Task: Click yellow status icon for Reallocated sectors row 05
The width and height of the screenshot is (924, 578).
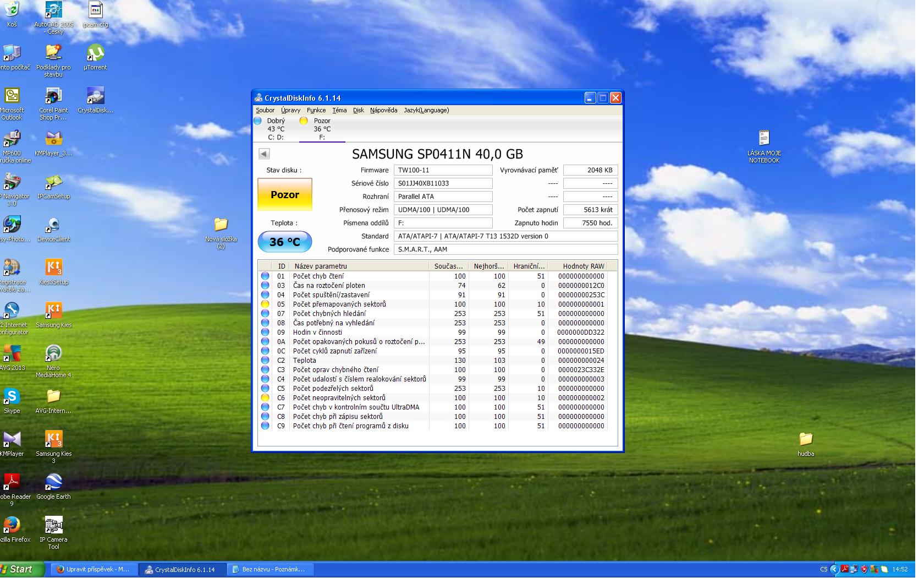Action: click(265, 304)
